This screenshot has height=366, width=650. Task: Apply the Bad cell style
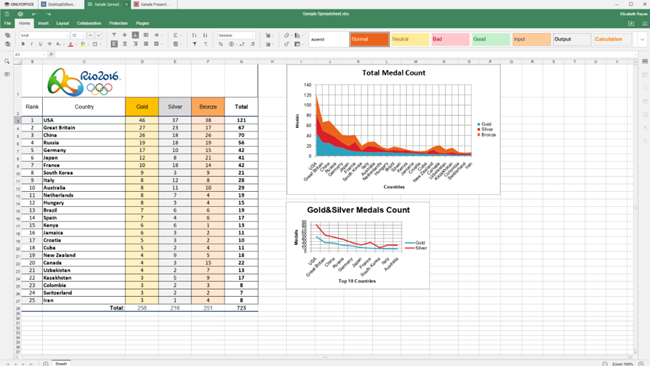click(x=450, y=39)
